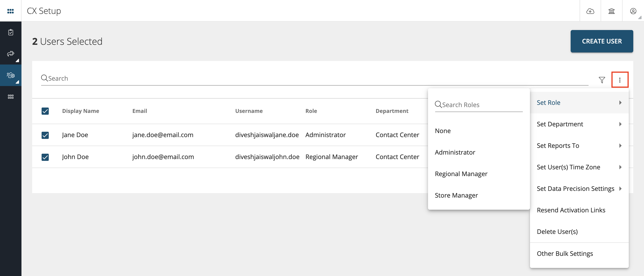Select the Administrator role option

(x=455, y=151)
